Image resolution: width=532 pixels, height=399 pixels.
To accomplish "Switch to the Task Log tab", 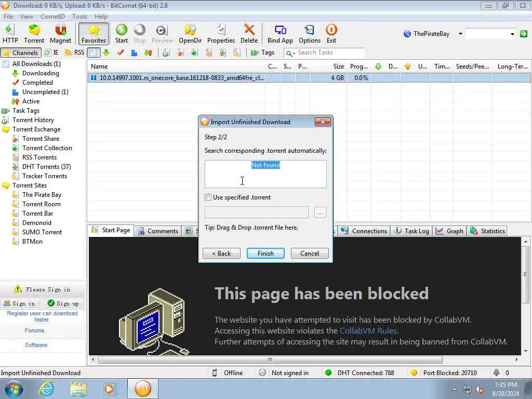I will [411, 231].
